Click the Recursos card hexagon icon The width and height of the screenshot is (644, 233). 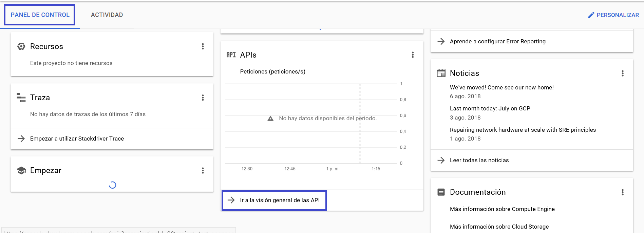pyautogui.click(x=21, y=46)
